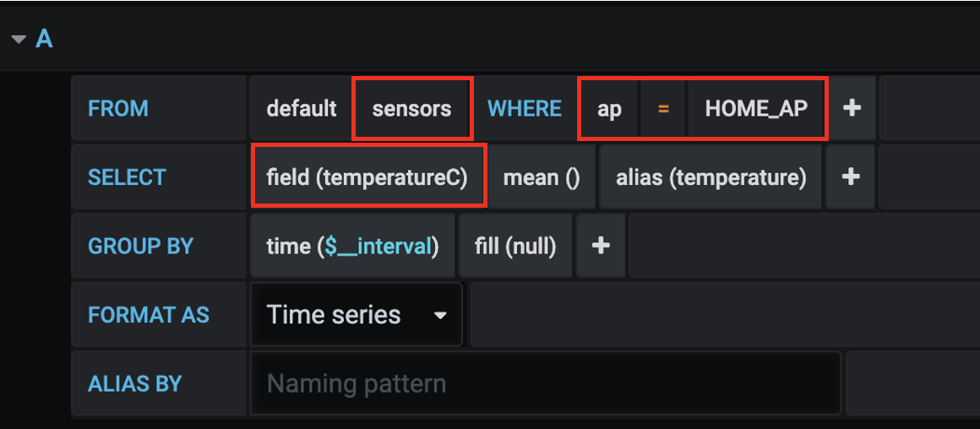Click the field (temperatureC) selector
The image size is (980, 429).
(367, 177)
